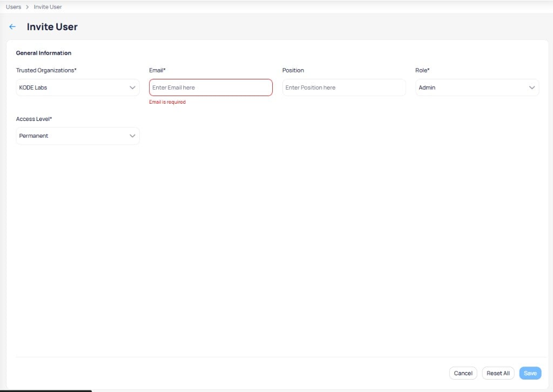Click the Position field label

(x=293, y=70)
